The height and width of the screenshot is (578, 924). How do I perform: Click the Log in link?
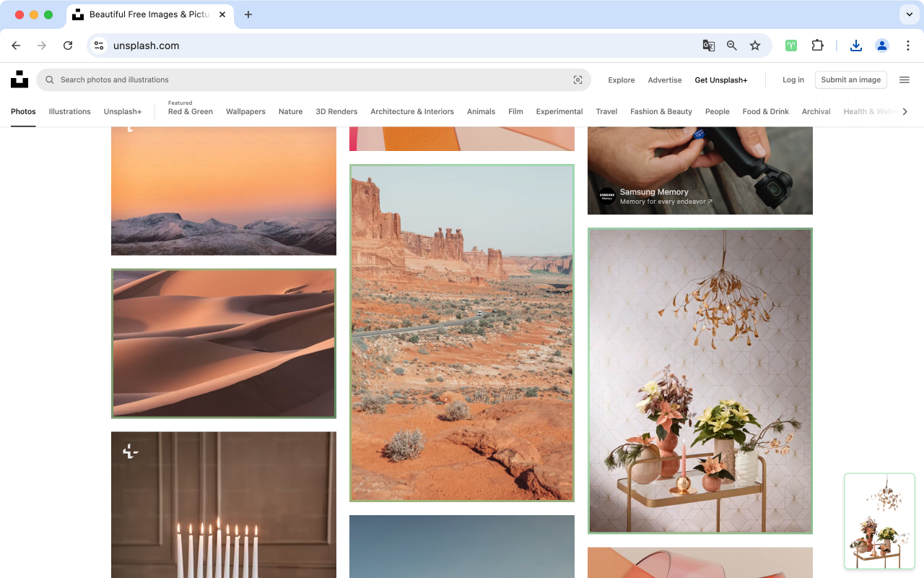click(x=793, y=80)
